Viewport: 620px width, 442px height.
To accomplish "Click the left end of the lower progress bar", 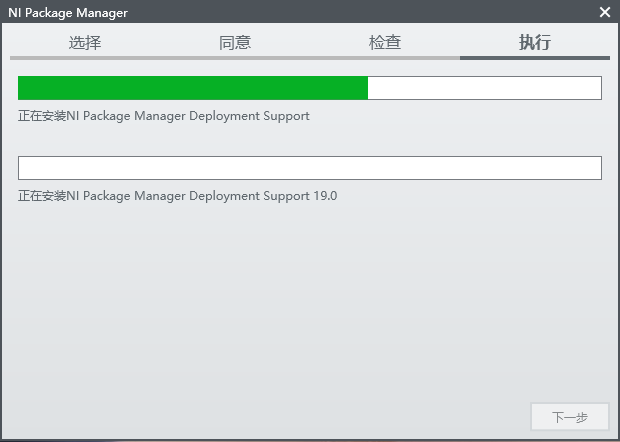I will pos(25,168).
